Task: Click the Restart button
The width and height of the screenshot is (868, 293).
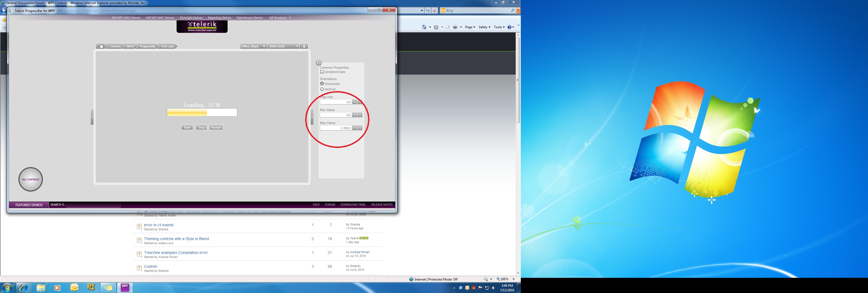Action: coord(216,128)
